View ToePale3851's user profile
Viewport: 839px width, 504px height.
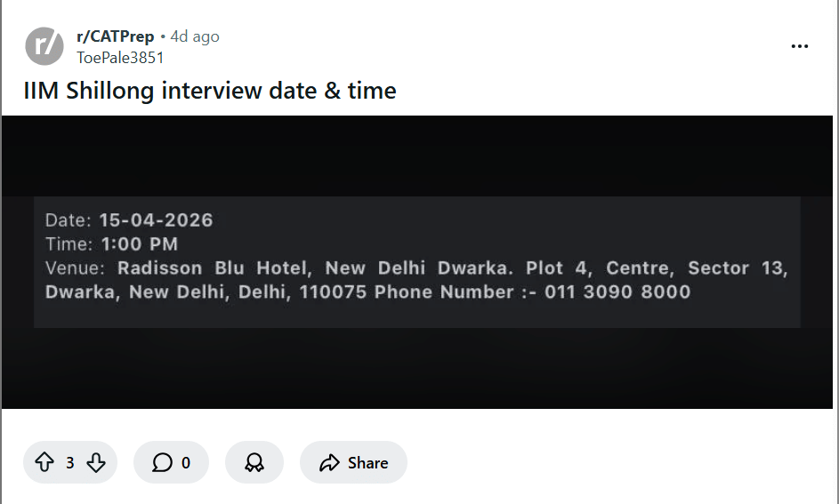(x=120, y=57)
